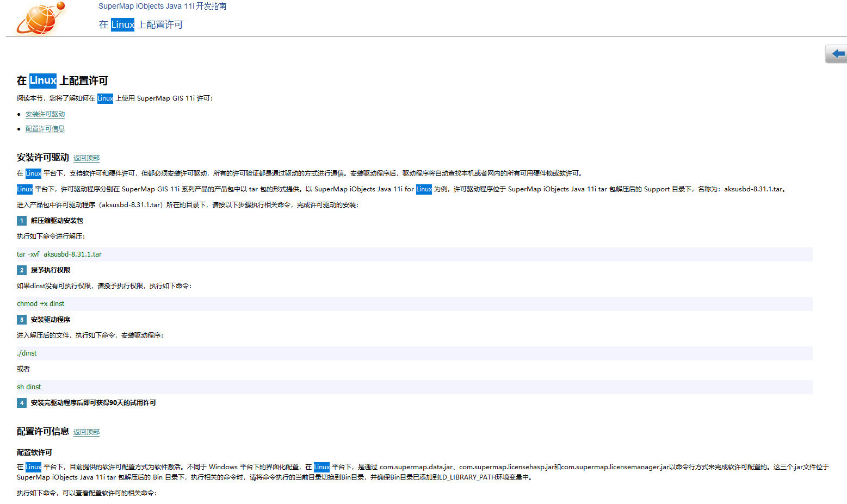The image size is (847, 504).
Task: Click the intro sentence starting 阅读本节
Action: [115, 98]
